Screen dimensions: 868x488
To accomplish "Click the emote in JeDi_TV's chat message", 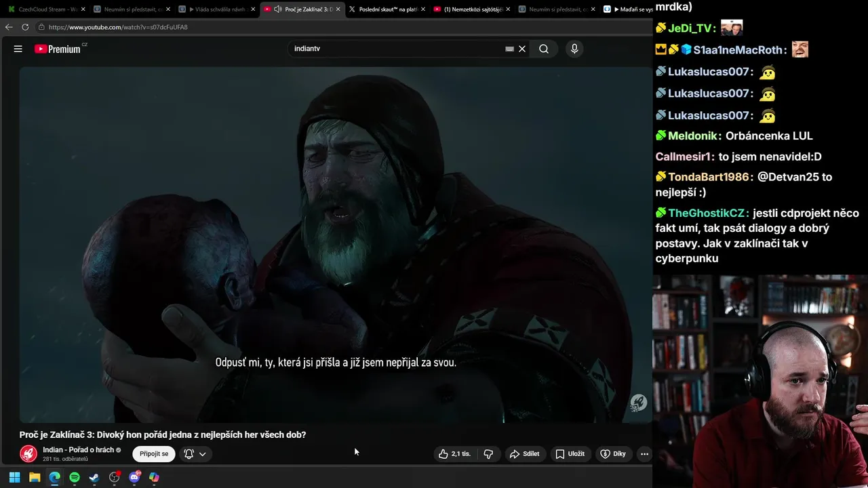I will pyautogui.click(x=732, y=28).
